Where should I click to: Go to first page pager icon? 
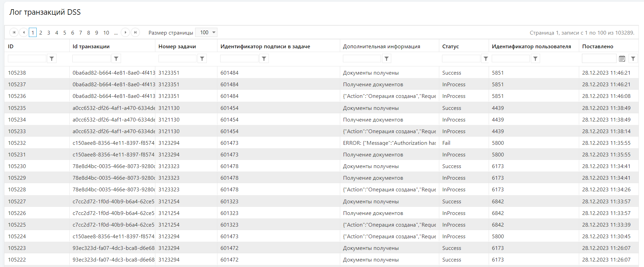14,33
